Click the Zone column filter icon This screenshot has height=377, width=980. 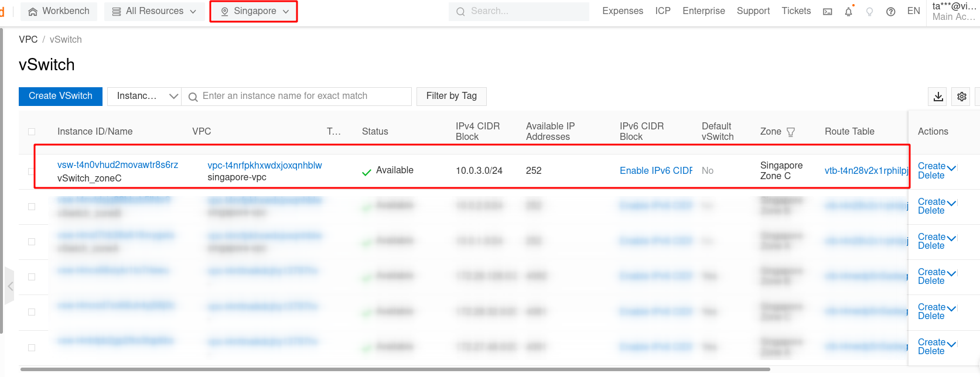[x=790, y=132]
